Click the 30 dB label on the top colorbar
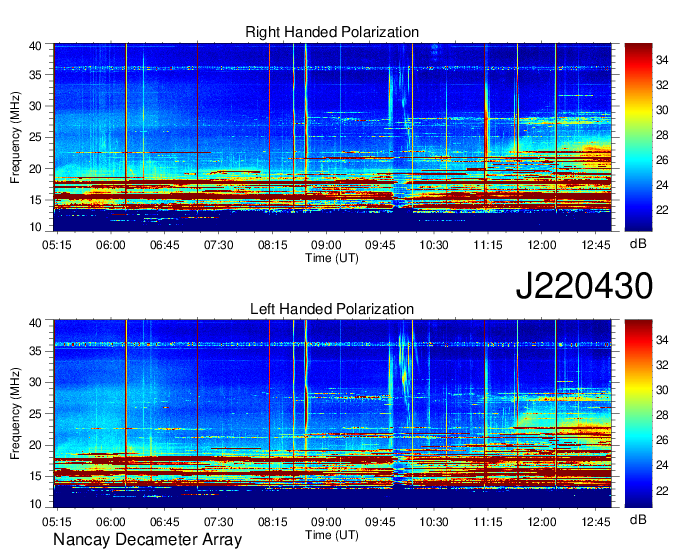The width and height of the screenshot is (680, 552). click(662, 110)
